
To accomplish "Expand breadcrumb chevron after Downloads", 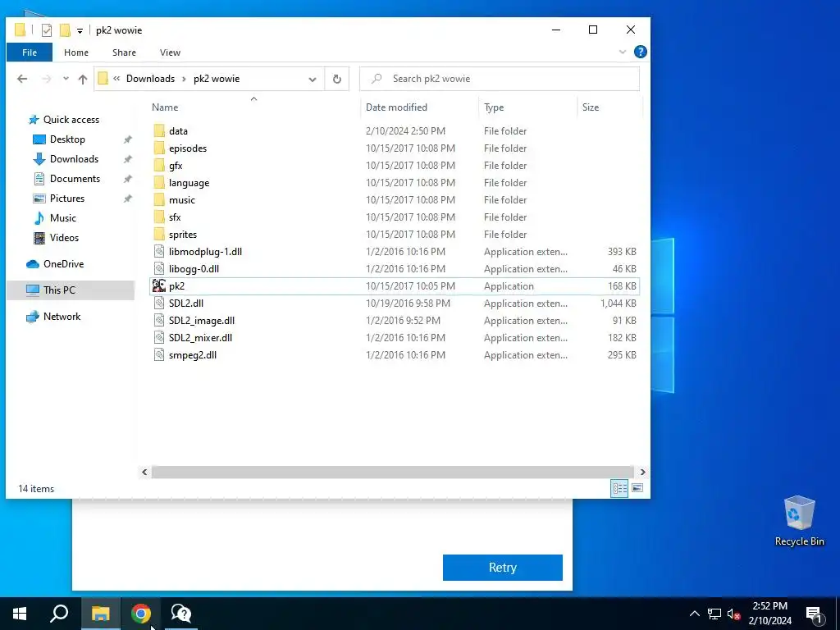I will (x=184, y=80).
